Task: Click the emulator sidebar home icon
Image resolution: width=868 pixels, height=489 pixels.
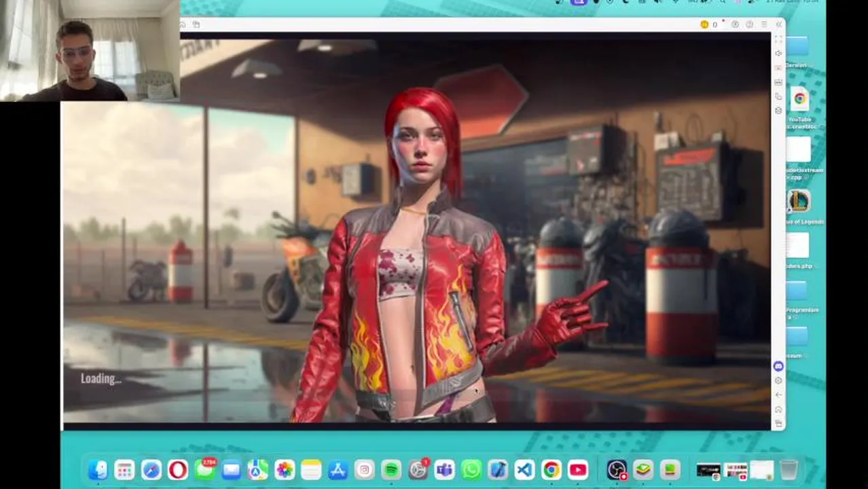Action: (x=778, y=409)
